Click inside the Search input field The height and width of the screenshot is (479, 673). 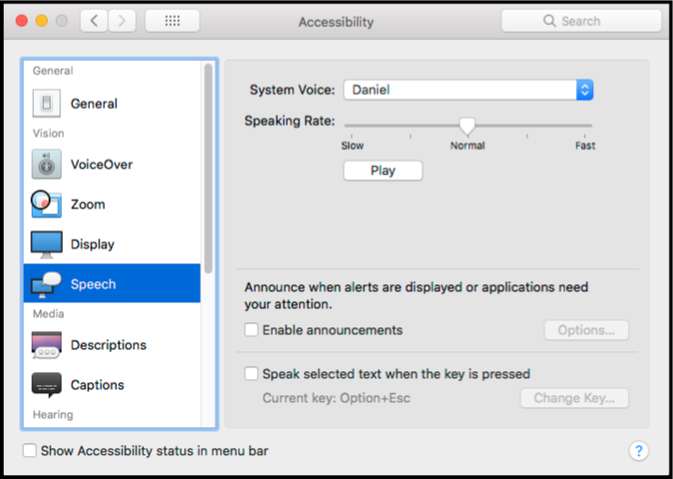pos(582,21)
